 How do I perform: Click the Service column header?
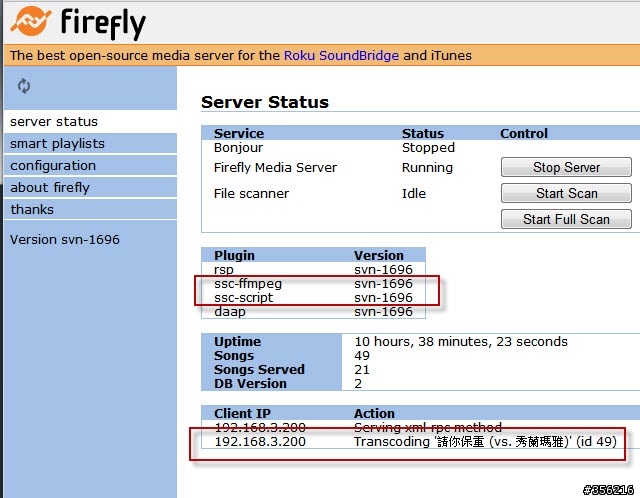pos(239,133)
